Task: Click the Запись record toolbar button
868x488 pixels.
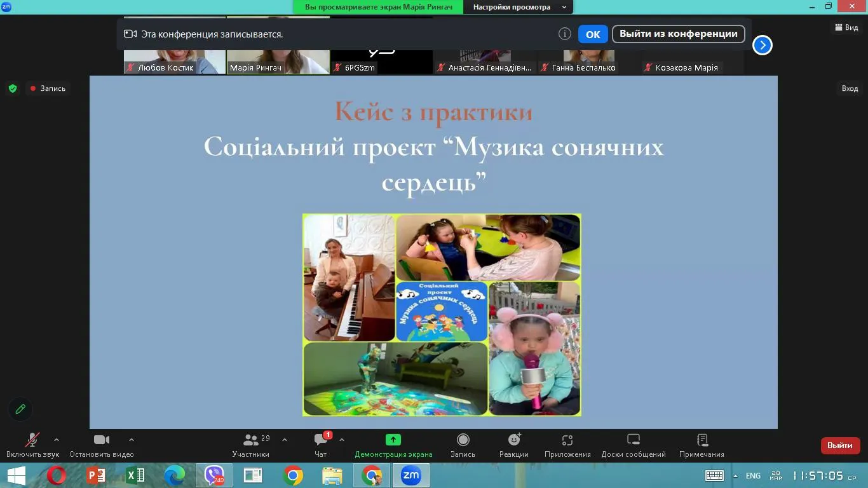Action: [x=463, y=445]
